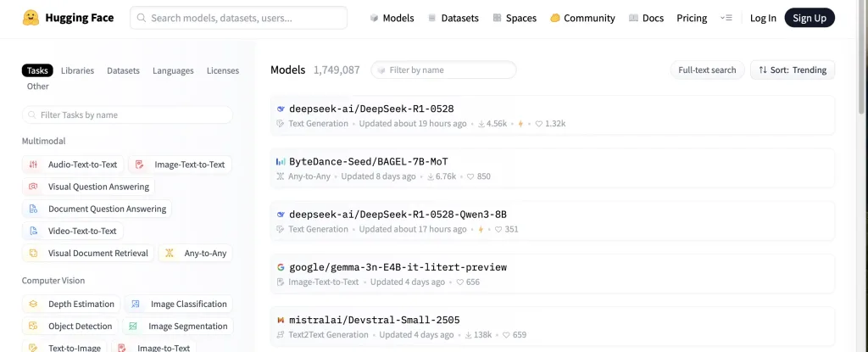Expand the navbar more-options menu

tap(726, 18)
